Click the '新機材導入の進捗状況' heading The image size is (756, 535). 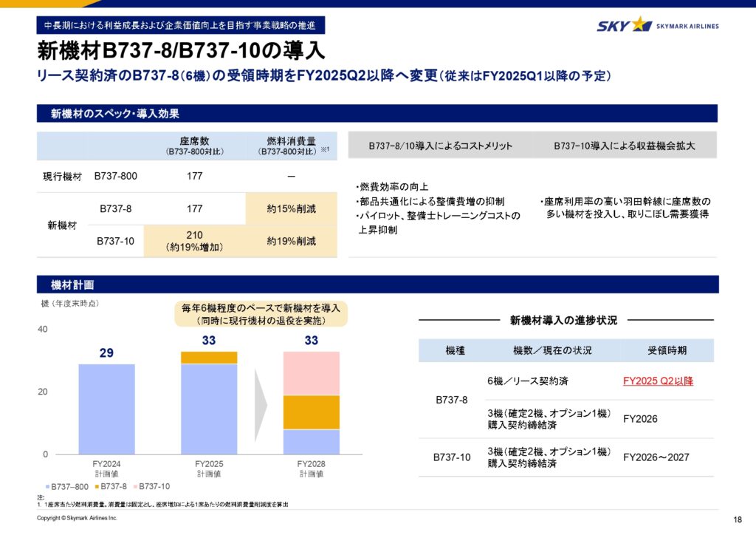(x=563, y=320)
